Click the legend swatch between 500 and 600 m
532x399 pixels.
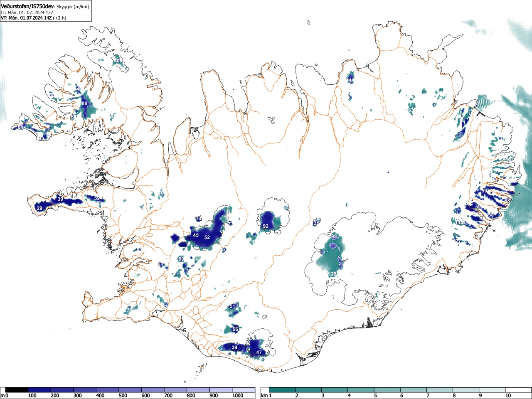pos(130,390)
